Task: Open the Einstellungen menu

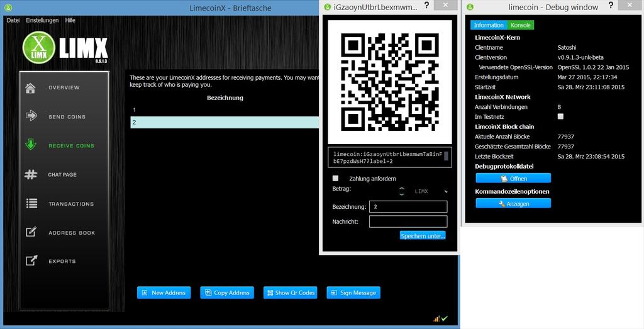Action: point(42,20)
